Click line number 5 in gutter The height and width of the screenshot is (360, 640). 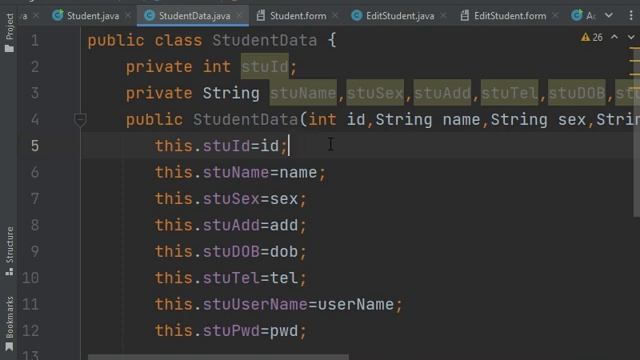point(35,146)
